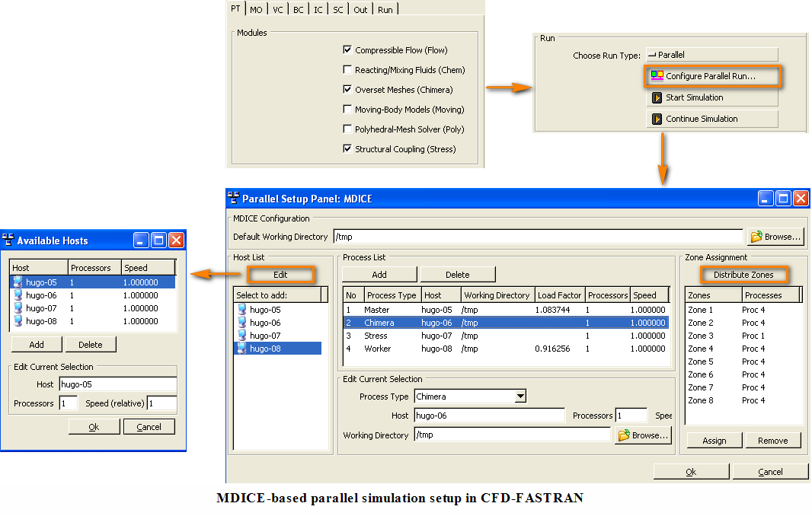This screenshot has width=812, height=516.
Task: Click the hugo-08 computer icon in Available Hosts
Action: (18, 321)
